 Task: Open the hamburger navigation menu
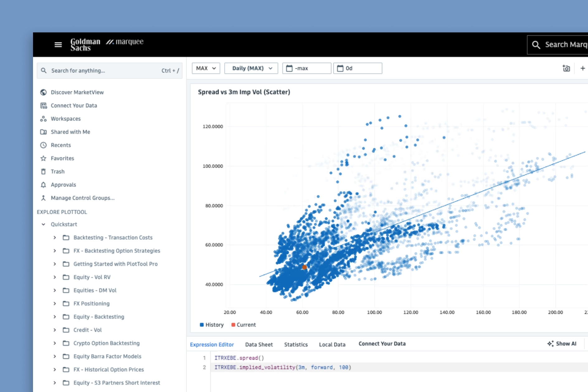pos(58,45)
